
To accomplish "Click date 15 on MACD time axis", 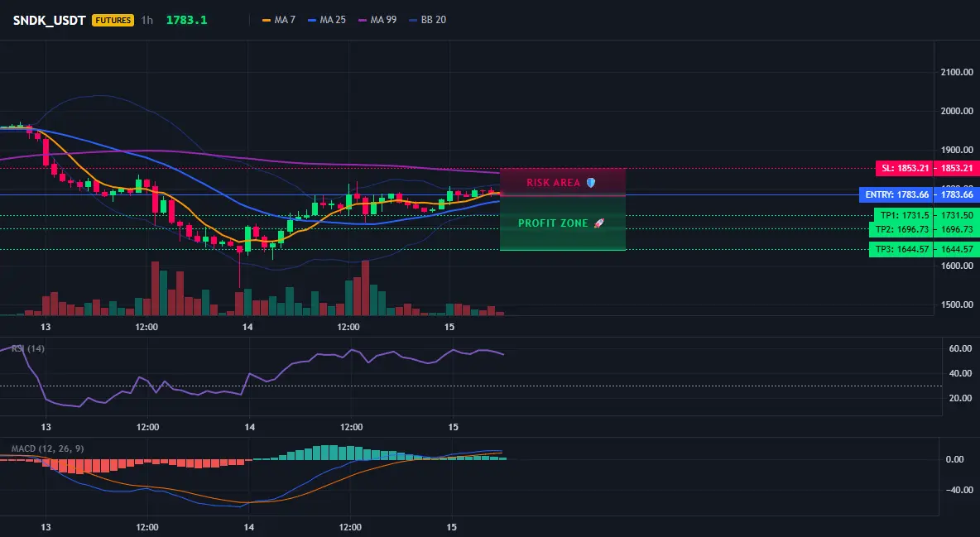I will click(452, 528).
